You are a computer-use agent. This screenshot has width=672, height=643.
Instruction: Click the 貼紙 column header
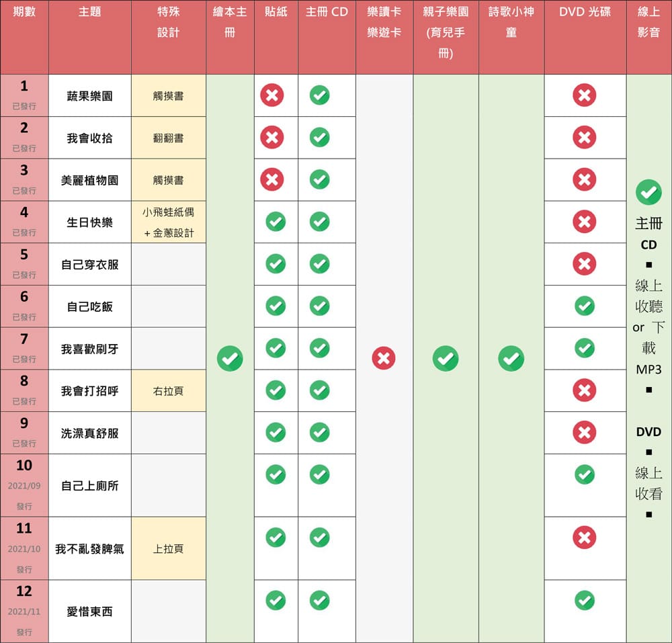click(x=276, y=37)
